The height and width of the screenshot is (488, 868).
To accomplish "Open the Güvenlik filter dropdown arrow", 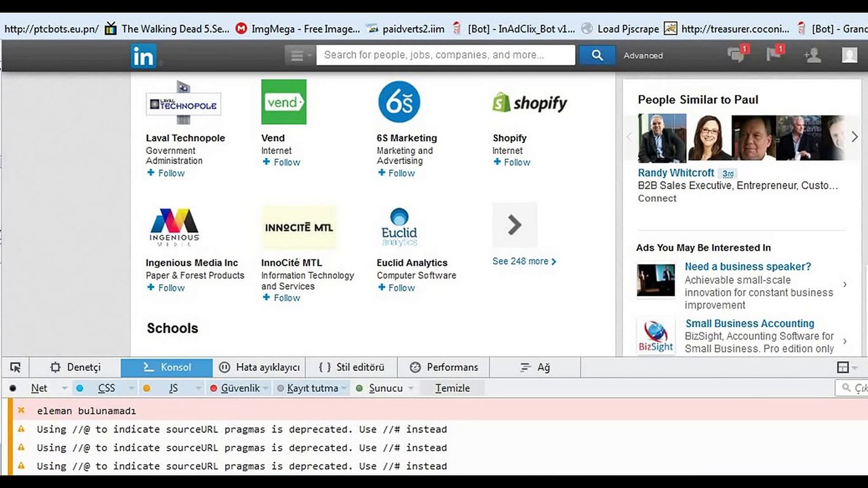I will pos(265,388).
